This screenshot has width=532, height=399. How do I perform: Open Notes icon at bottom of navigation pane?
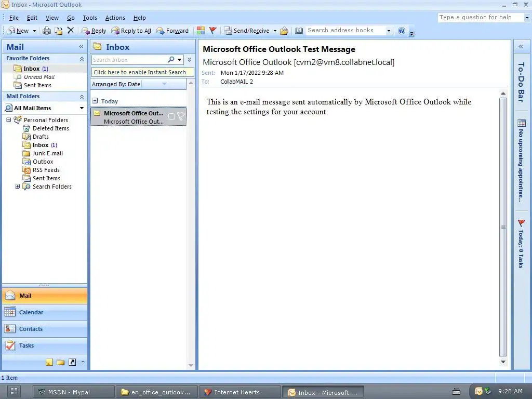click(49, 362)
